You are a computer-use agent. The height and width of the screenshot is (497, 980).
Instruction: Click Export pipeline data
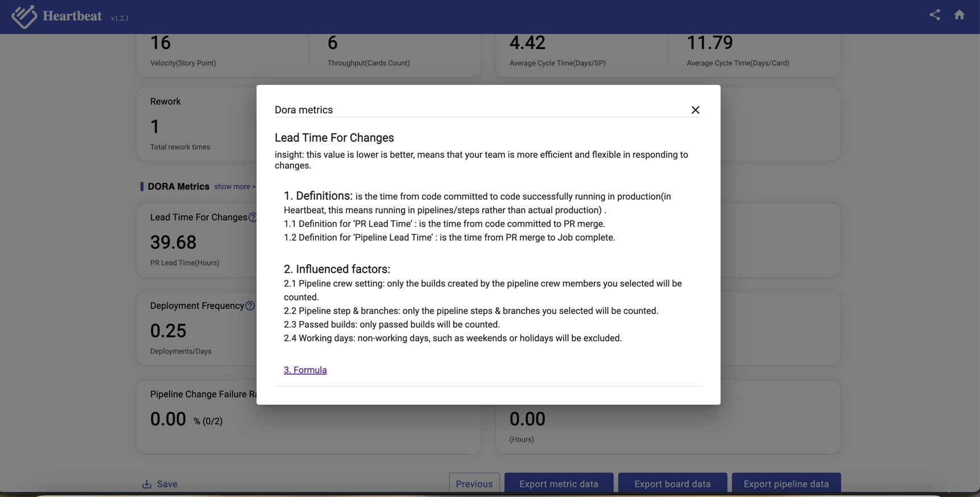786,484
